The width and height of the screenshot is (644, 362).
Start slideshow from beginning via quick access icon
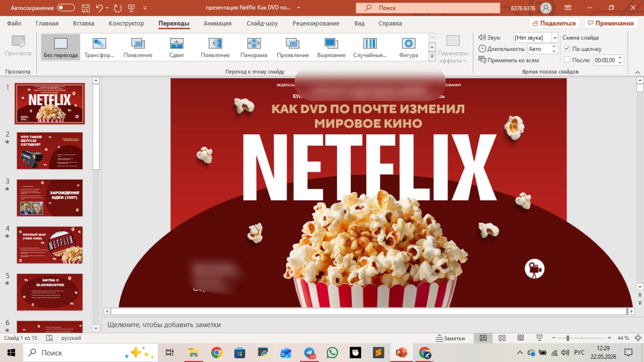(131, 8)
